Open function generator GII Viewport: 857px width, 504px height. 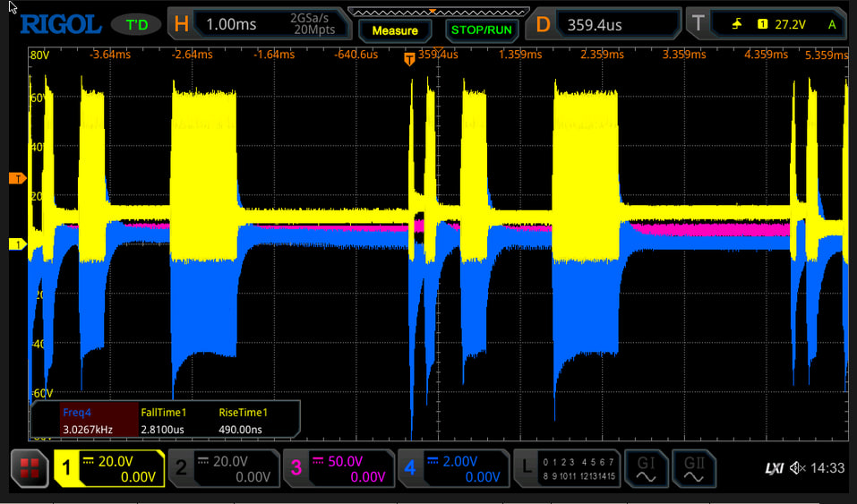pyautogui.click(x=694, y=468)
